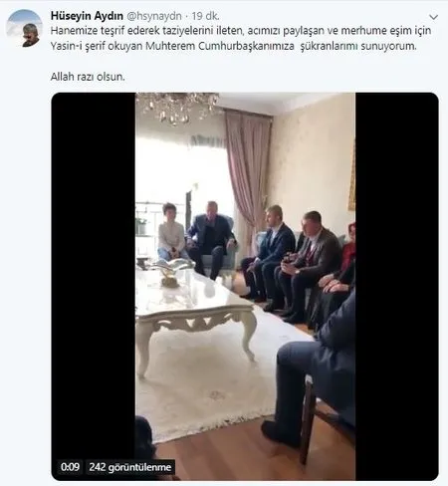Click the Yasin-i şerif tweet text line
Screen dimensions: 448x486
(x=233, y=46)
